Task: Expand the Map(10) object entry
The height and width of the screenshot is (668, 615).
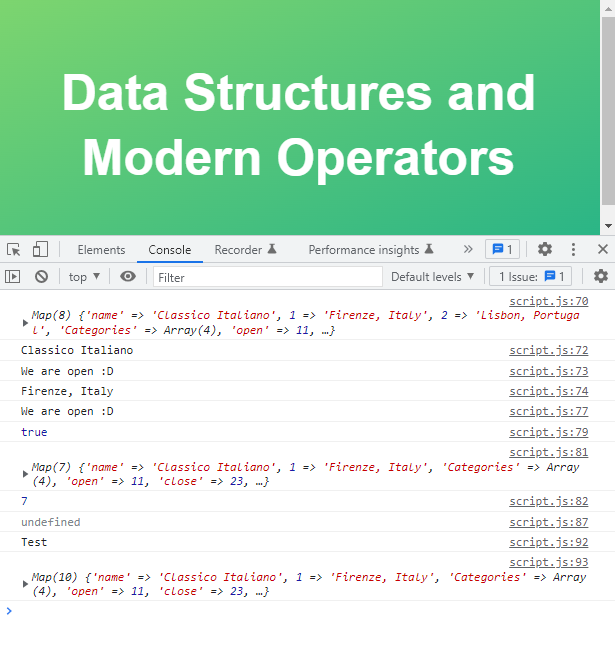Action: (x=25, y=584)
